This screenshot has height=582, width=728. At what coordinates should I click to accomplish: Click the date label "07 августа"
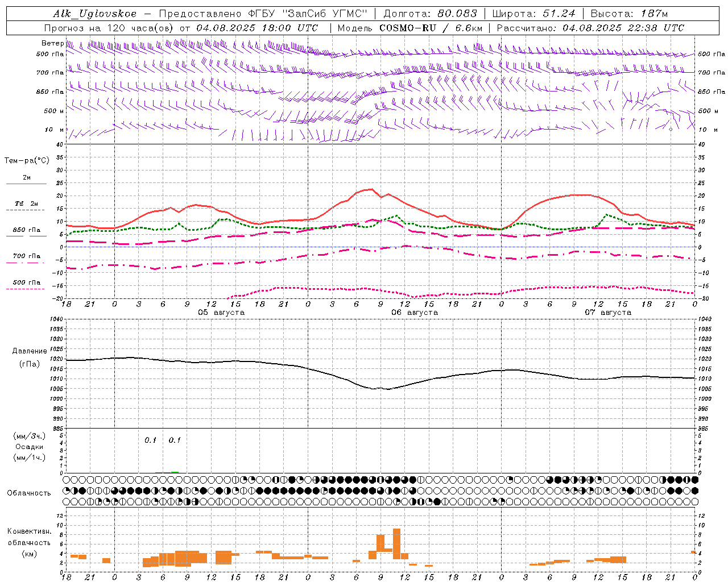pos(608,313)
